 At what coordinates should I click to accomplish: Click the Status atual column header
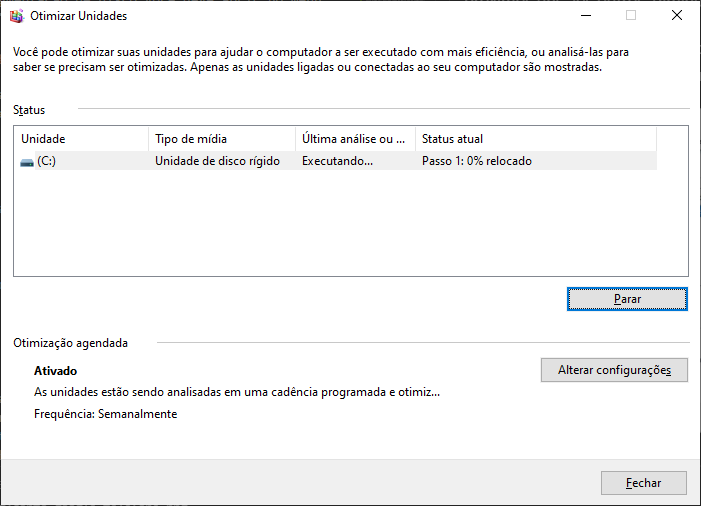coord(536,139)
